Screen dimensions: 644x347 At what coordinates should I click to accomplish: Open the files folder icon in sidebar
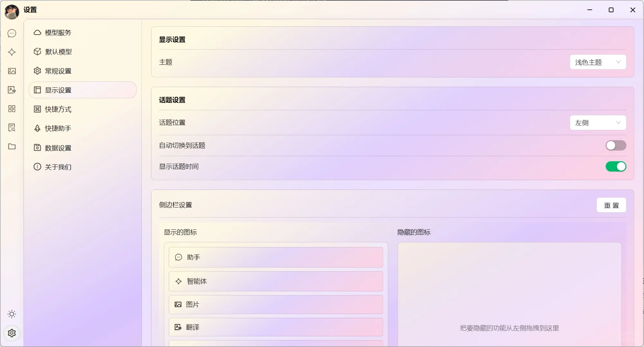[12, 147]
